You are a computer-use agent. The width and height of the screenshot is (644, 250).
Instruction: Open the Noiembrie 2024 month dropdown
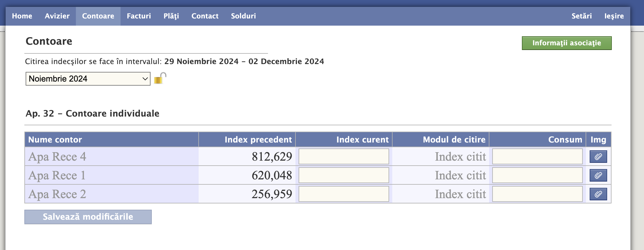click(88, 79)
